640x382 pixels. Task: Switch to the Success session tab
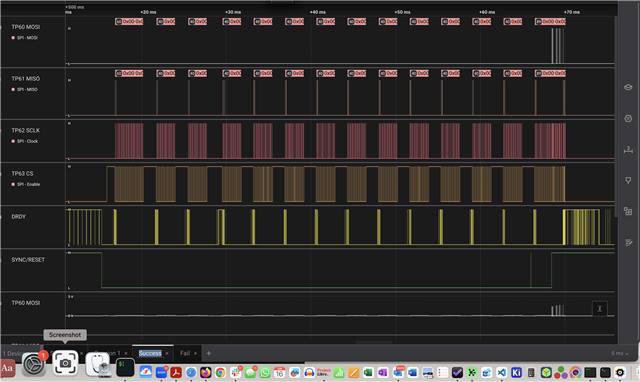pos(150,353)
